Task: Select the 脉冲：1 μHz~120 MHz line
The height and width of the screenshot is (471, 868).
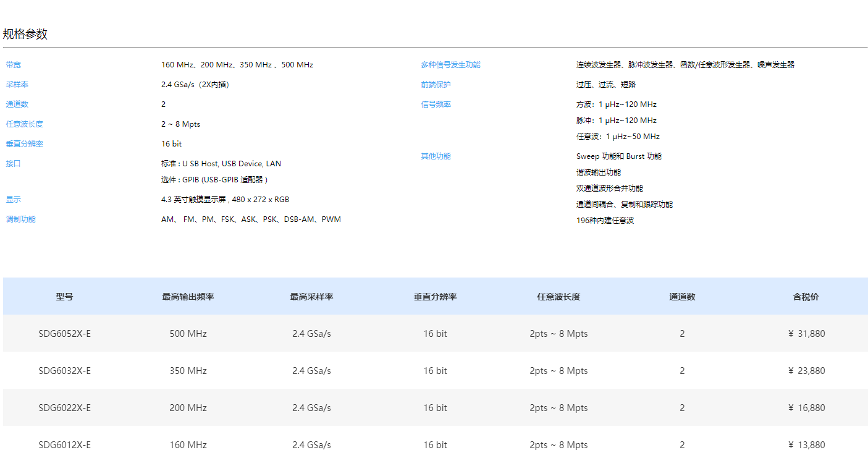Action: tap(617, 121)
